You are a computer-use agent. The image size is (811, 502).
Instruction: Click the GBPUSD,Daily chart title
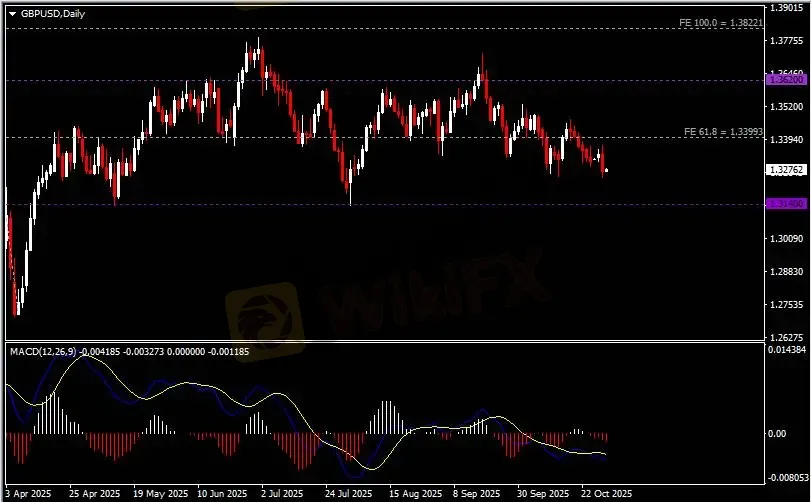click(53, 14)
